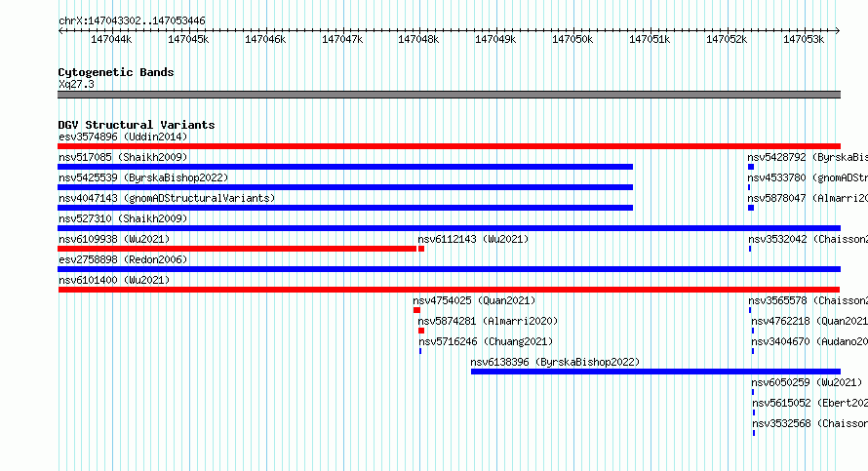
Task: Click the 147047k ruler position
Action: pyautogui.click(x=342, y=39)
